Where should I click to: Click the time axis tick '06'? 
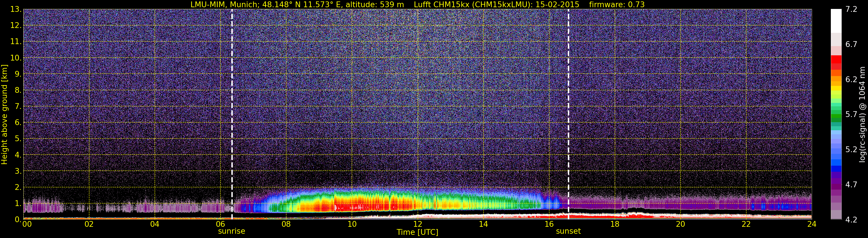[220, 224]
